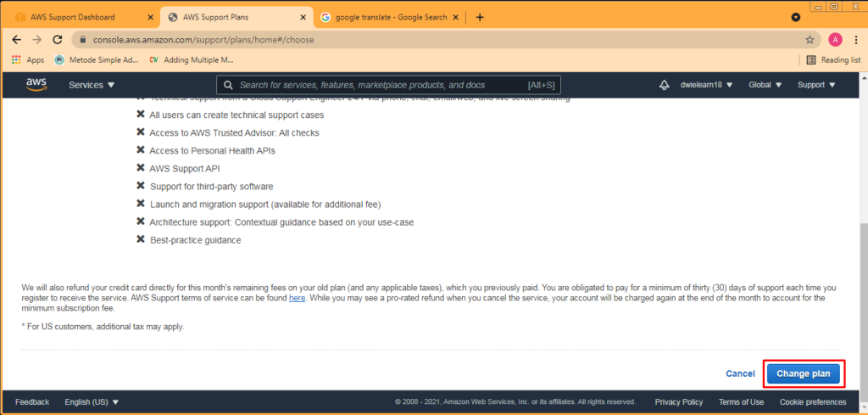Open a new browser tab

click(x=480, y=17)
